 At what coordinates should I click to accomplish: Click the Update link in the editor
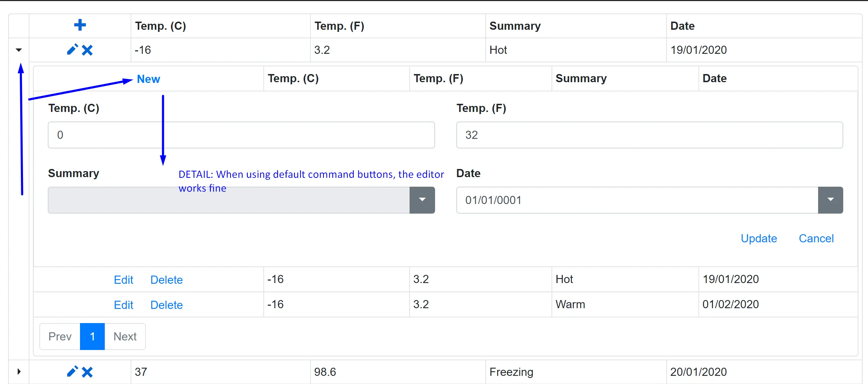click(759, 238)
